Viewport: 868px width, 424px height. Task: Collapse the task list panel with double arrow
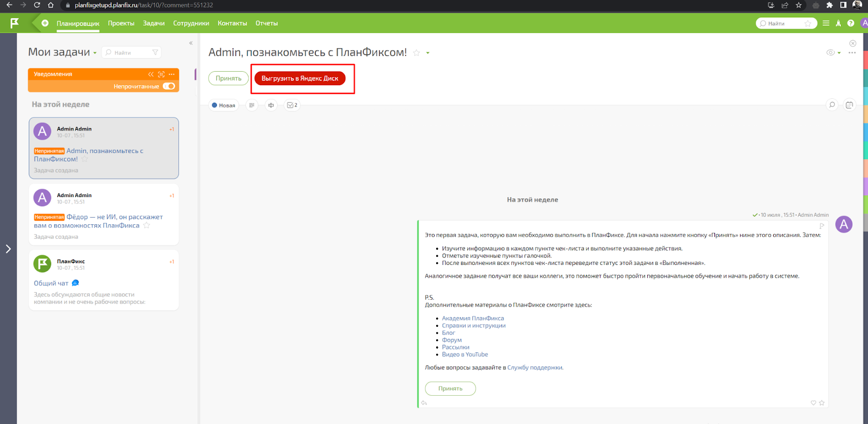191,43
